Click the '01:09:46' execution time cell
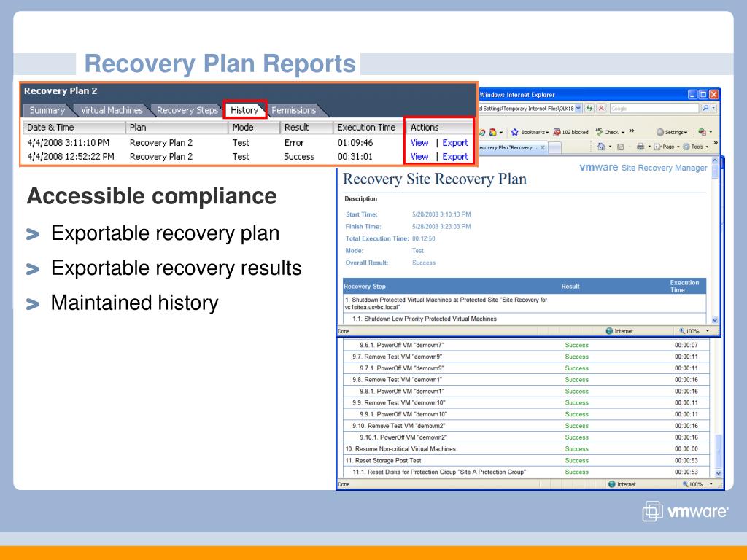This screenshot has width=747, height=560. click(355, 142)
